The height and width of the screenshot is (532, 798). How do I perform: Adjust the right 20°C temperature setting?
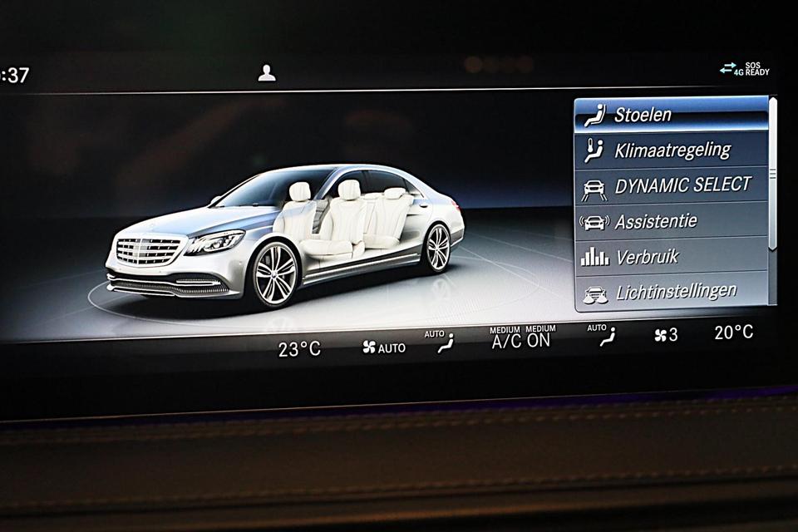point(734,332)
